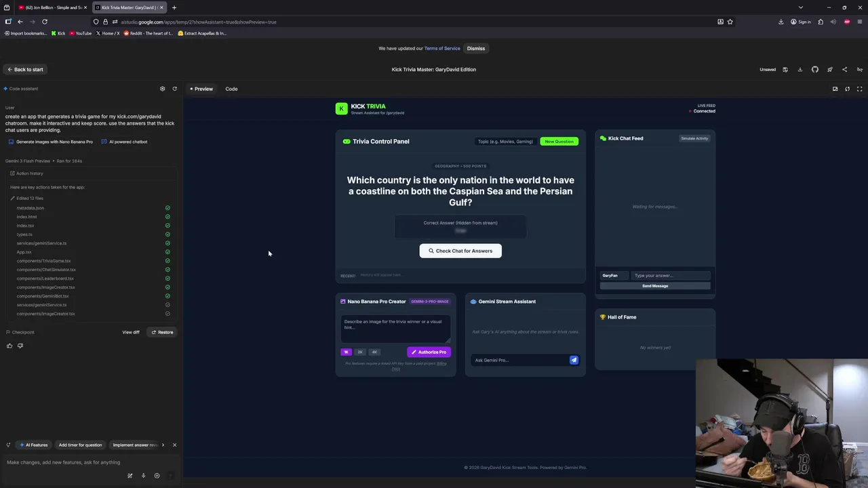Viewport: 868px width, 488px height.
Task: Open a new browser tab
Action: coord(174,7)
